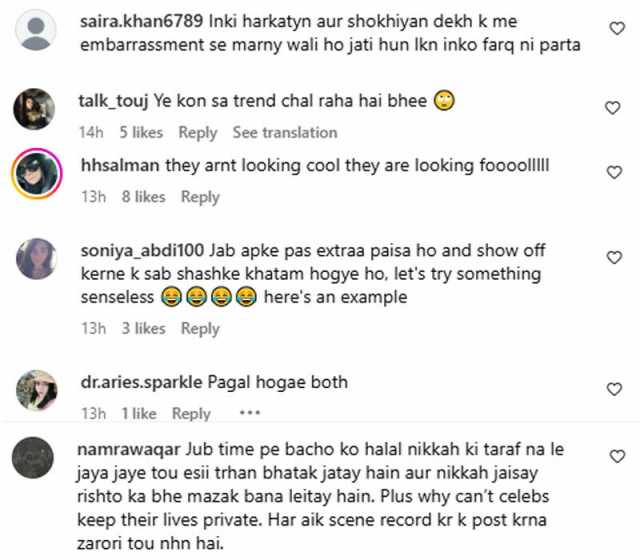Like saira.khan6789's comment with heart icon
The height and width of the screenshot is (560, 640).
click(x=617, y=29)
